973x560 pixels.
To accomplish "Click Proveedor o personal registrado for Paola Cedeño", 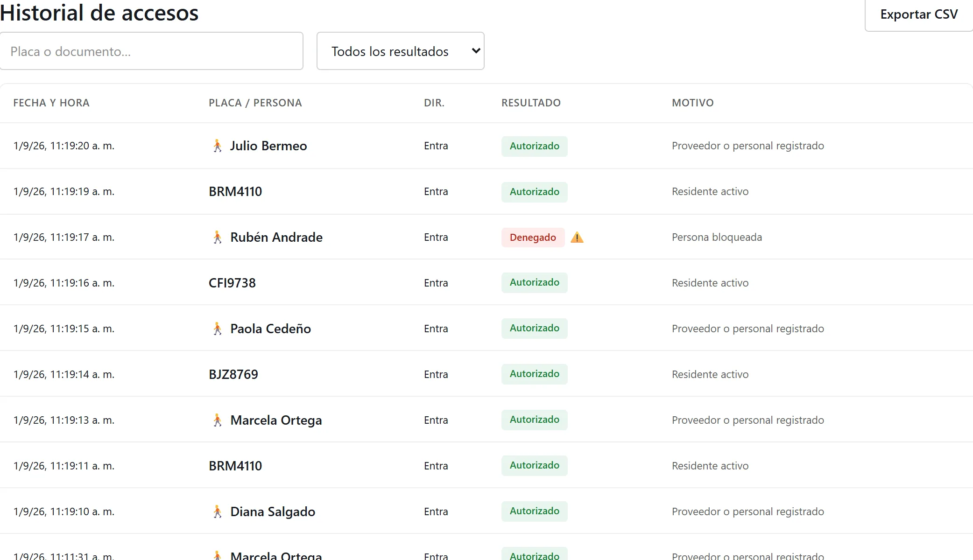I will (748, 329).
